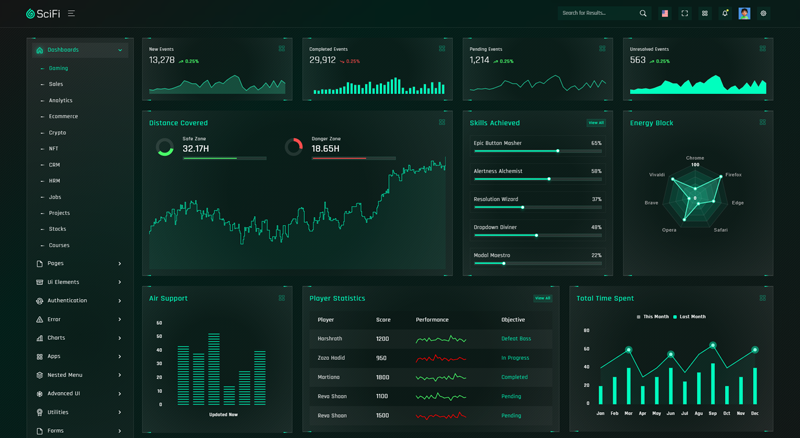Click the search magnifier icon
This screenshot has height=438, width=800.
coord(643,13)
